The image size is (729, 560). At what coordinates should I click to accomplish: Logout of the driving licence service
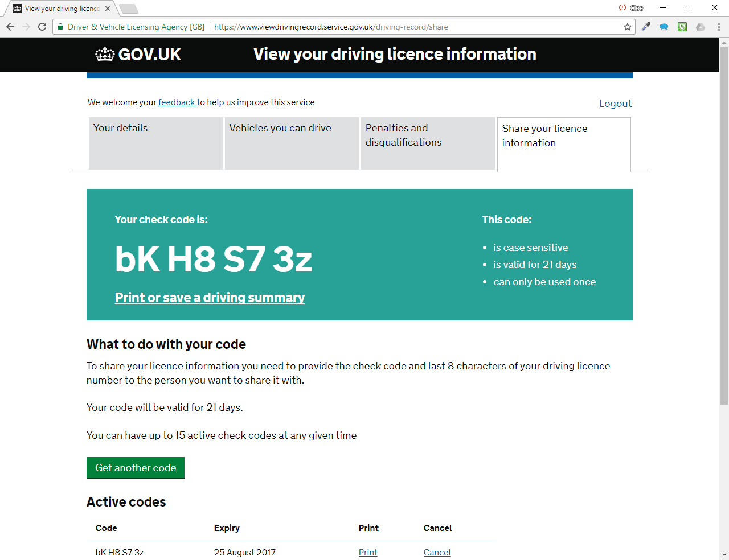(x=615, y=103)
